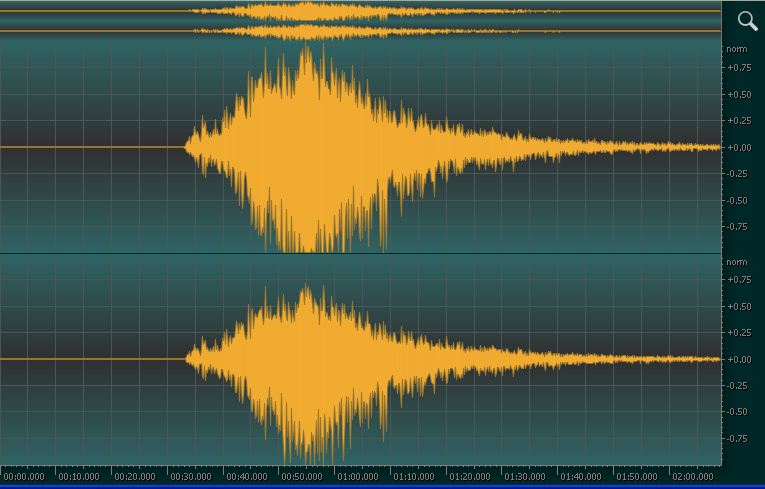The image size is (765, 489).
Task: Click +0.50 on the upper channel scale
Action: point(740,95)
